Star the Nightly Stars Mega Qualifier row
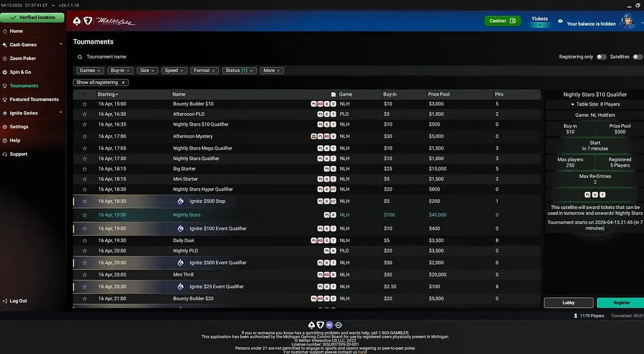Screen dimensions: 644x354 pos(85,148)
